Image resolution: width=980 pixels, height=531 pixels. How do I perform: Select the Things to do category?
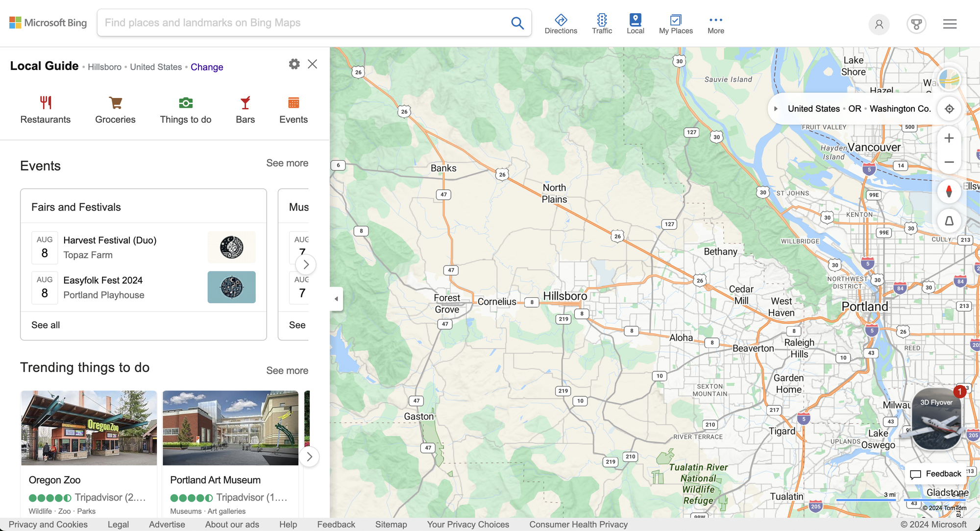(x=185, y=110)
